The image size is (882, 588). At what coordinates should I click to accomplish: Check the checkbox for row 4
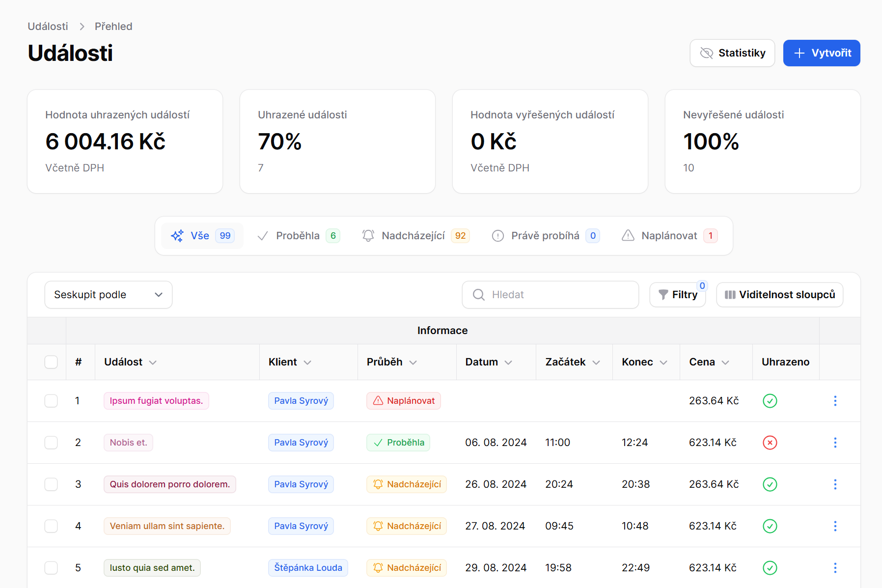[51, 526]
